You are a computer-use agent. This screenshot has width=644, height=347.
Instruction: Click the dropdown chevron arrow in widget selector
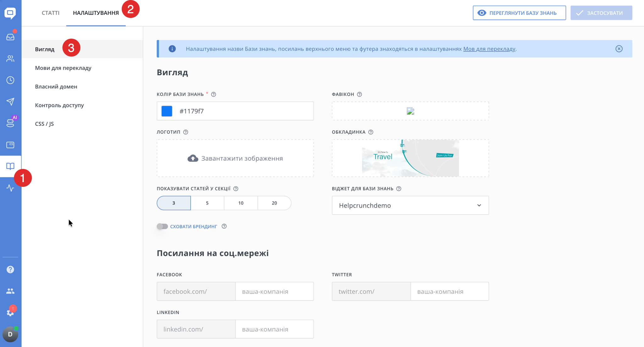pos(479,205)
